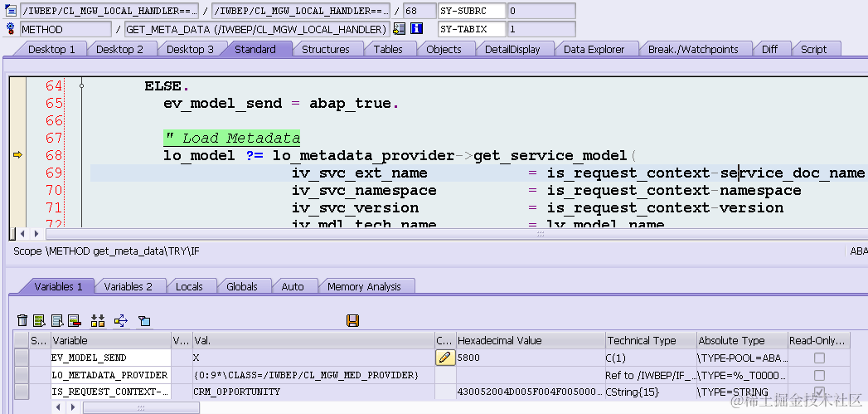
Task: Click the list icon with red minus
Action: pyautogui.click(x=74, y=320)
